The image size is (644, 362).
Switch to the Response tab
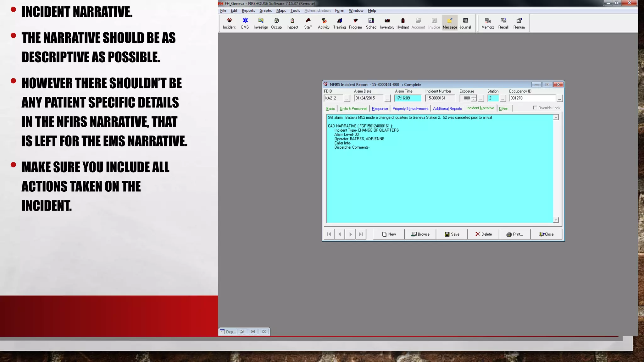(380, 108)
